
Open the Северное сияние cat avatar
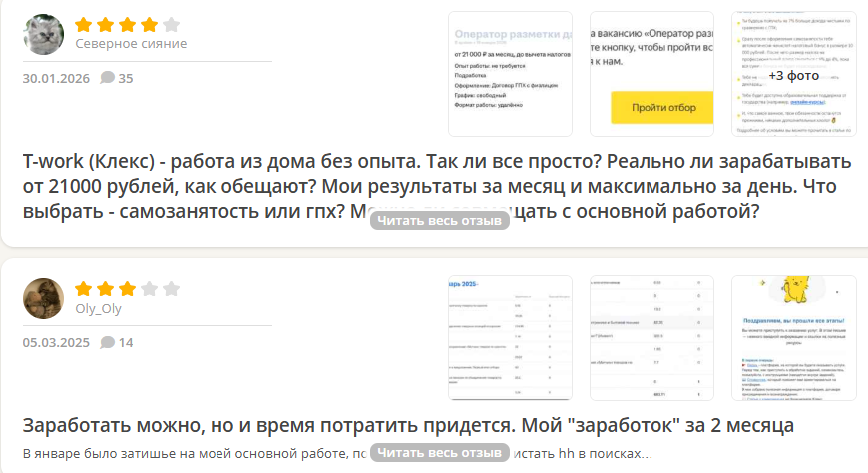click(43, 34)
